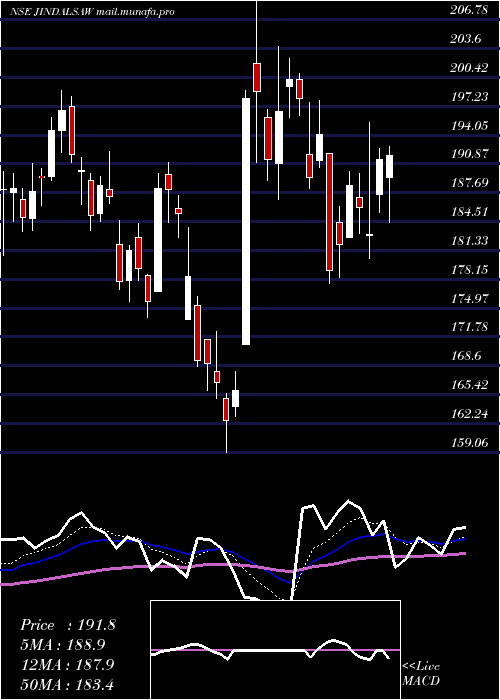This screenshot has height=700, width=500.
Task: Click the 200.42 price axis label
Action: point(469,68)
